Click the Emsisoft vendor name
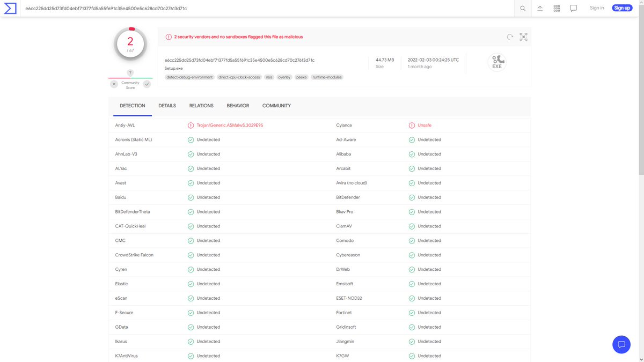 point(345,284)
